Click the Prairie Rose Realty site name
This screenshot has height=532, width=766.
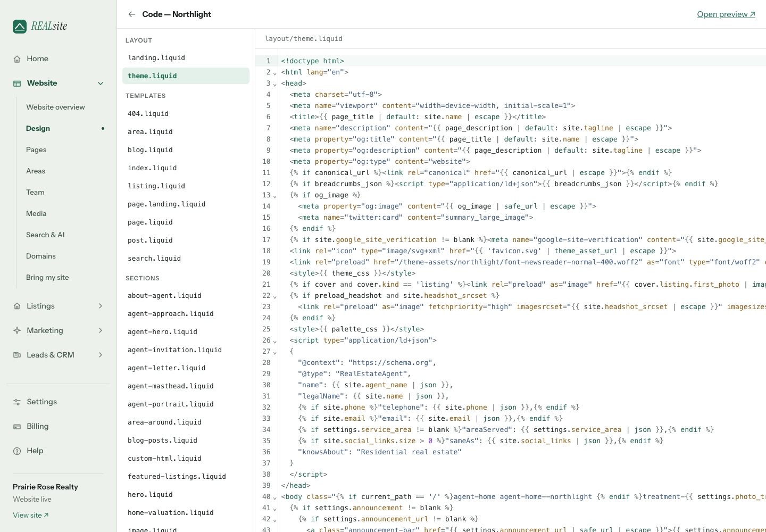coord(45,487)
